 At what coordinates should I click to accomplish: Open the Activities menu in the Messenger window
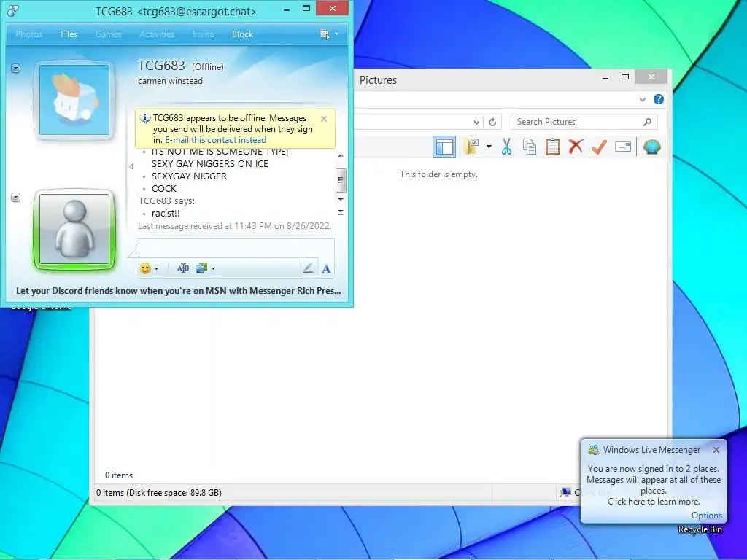(157, 34)
